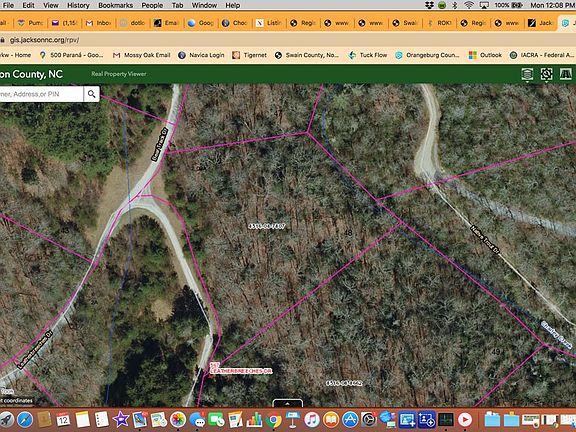The height and width of the screenshot is (432, 576).
Task: Open the map tools widget icon
Action: [546, 74]
